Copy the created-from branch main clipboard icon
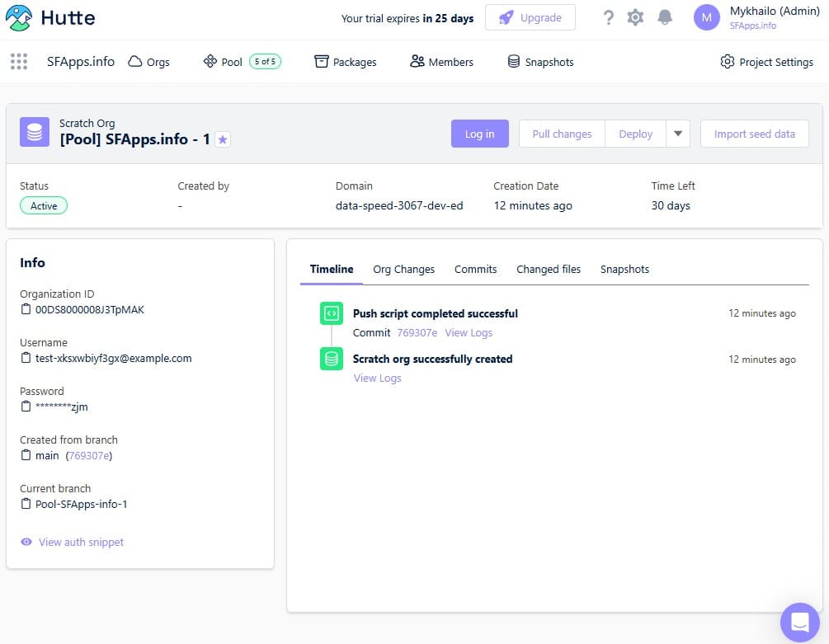 pos(26,455)
